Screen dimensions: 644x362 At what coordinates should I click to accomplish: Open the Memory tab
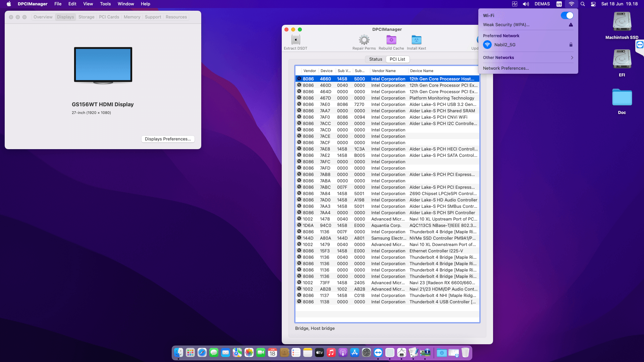(x=132, y=17)
